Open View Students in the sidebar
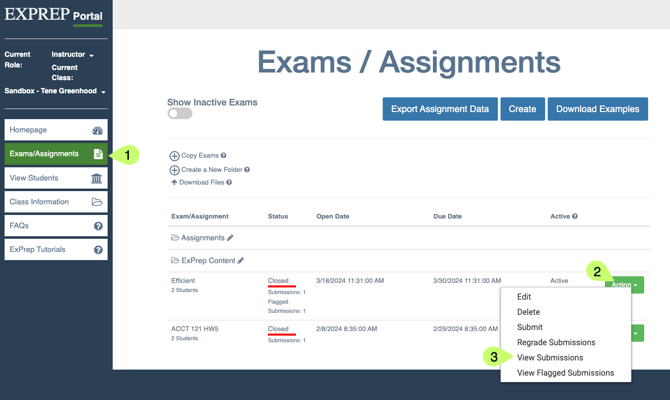Image resolution: width=670 pixels, height=400 pixels. pos(56,178)
